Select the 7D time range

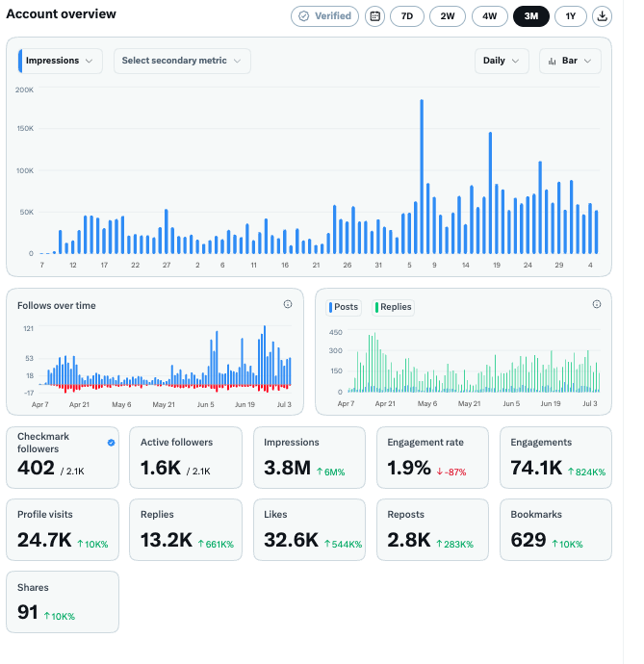point(407,16)
